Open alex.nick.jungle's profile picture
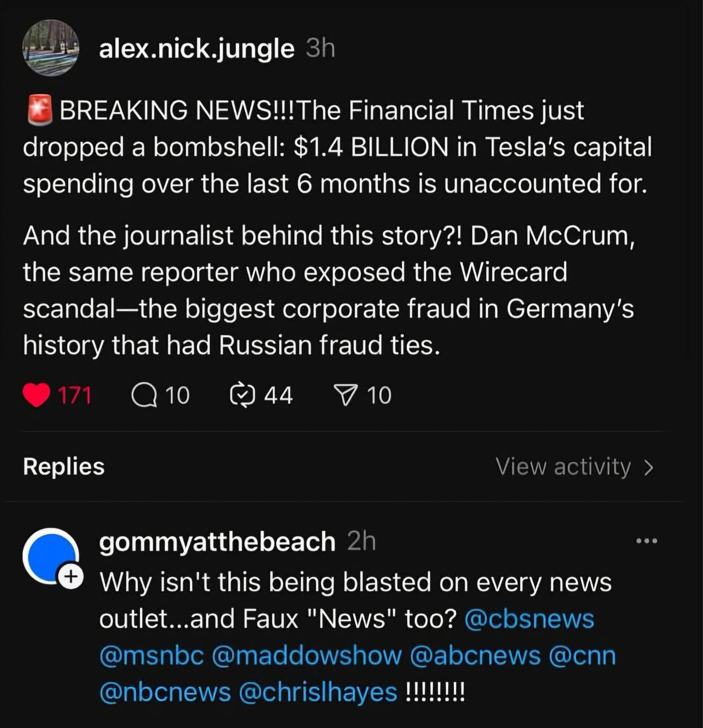The height and width of the screenshot is (728, 703). point(51,48)
